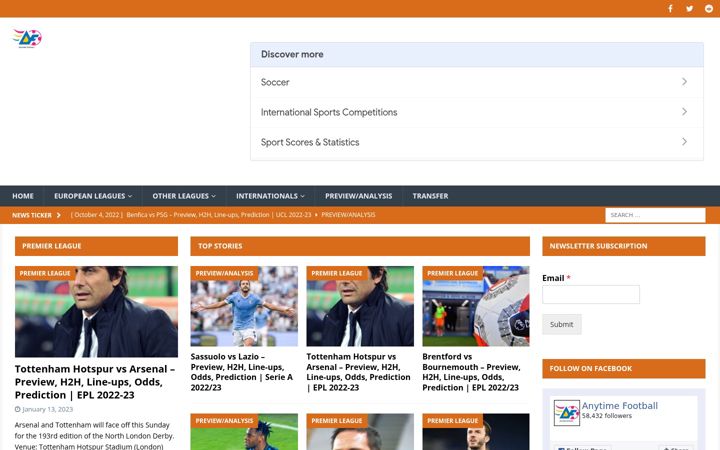720x450 pixels.
Task: Open large Tottenham vs Arsenal headline
Action: [95, 382]
